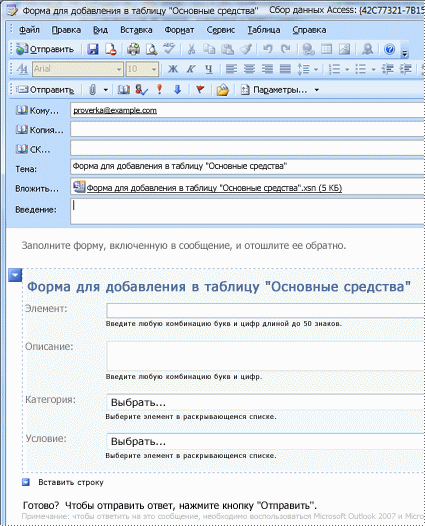Click the Redo arrow icon
This screenshot has height=526, width=425.
tap(285, 49)
